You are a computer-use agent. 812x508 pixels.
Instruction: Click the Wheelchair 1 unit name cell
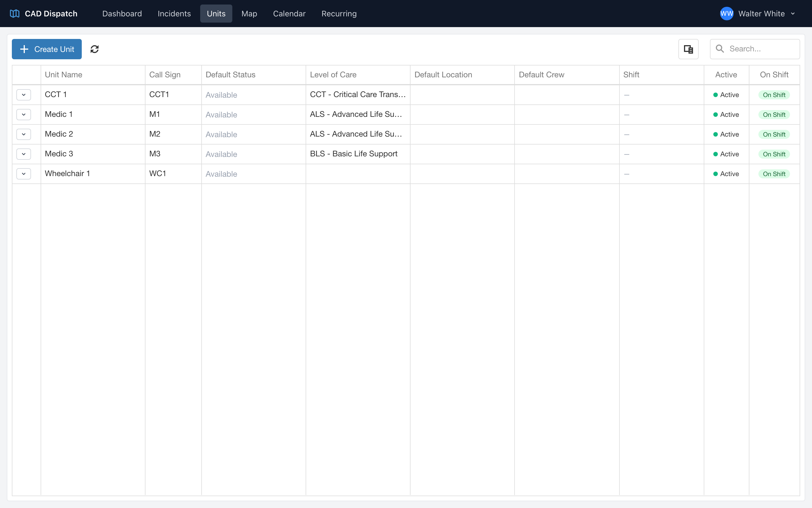pos(93,174)
